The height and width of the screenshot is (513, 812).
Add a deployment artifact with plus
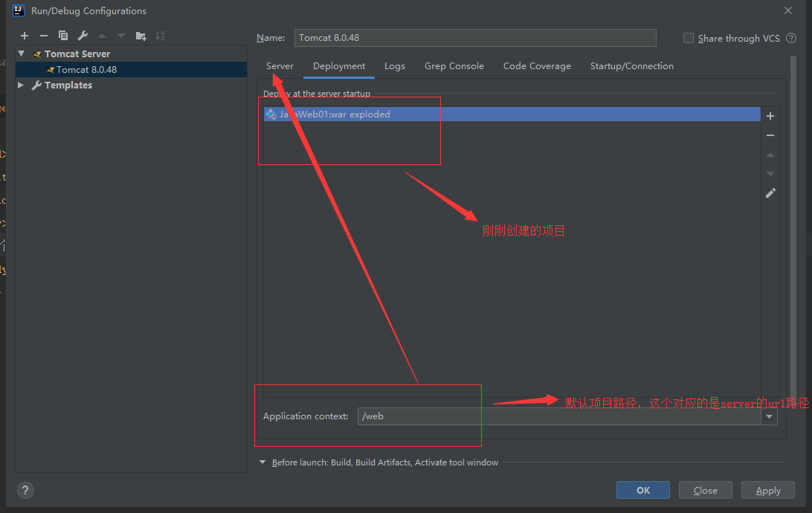tap(770, 116)
